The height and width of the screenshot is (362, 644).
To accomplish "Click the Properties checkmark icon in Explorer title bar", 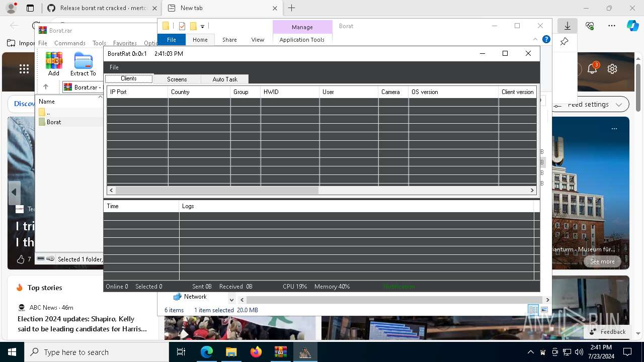I will tap(182, 26).
